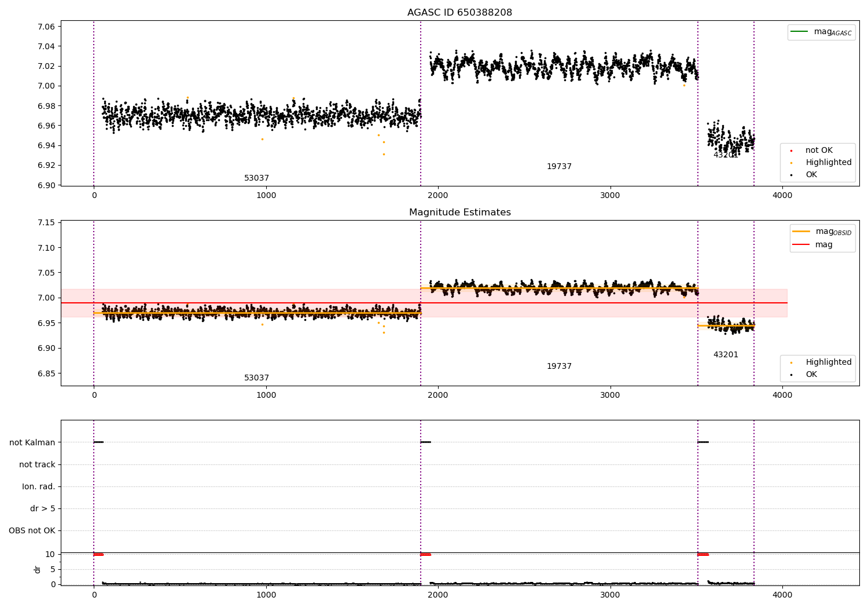Click the y tick 6.96 in top plot

click(x=46, y=126)
